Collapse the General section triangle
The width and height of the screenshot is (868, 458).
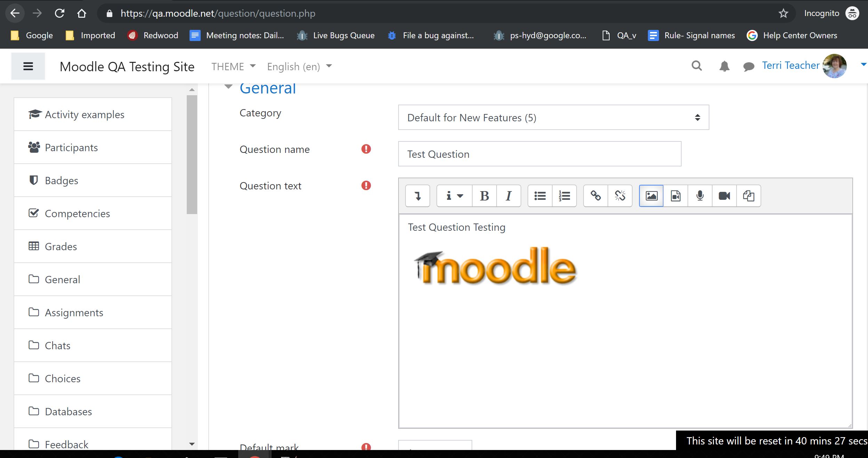[x=228, y=87]
